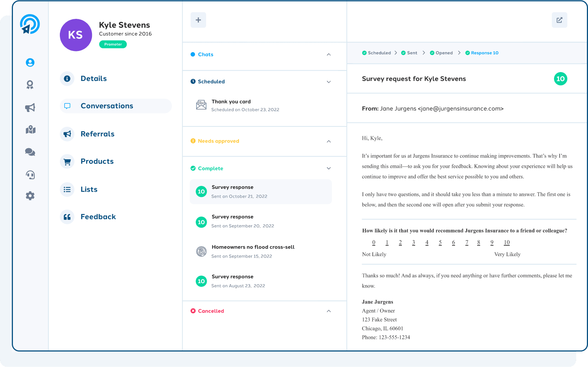Screen dimensions: 588x367
Task: Expand the Needs approved section
Action: pos(328,141)
